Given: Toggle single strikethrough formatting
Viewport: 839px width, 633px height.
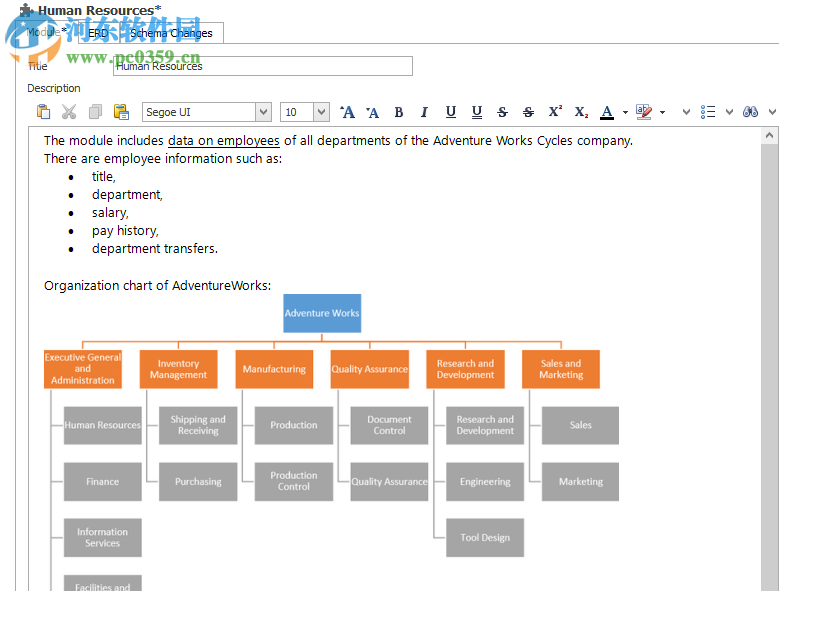Looking at the screenshot, I should (x=502, y=112).
